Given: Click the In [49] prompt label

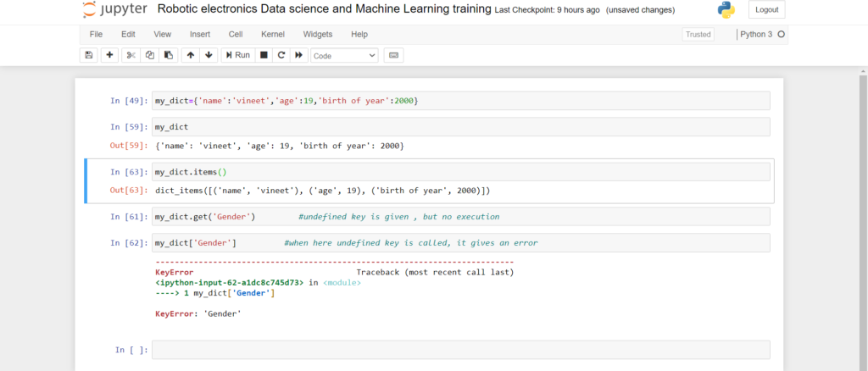Looking at the screenshot, I should click(129, 101).
